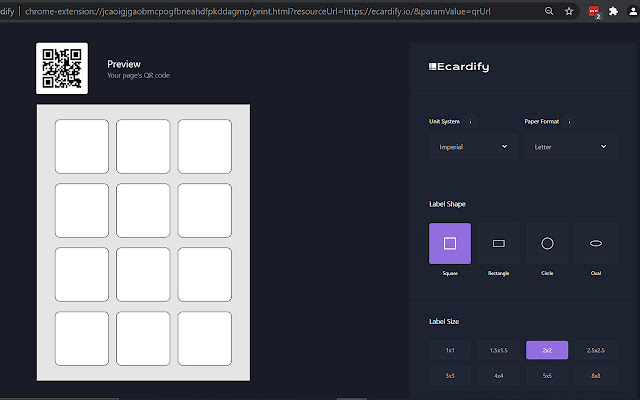Bookmark this page with star icon

pos(569,11)
